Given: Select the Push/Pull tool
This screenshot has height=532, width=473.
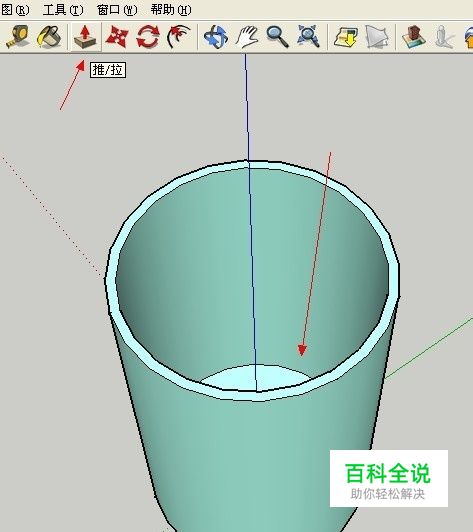Looking at the screenshot, I should (85, 37).
